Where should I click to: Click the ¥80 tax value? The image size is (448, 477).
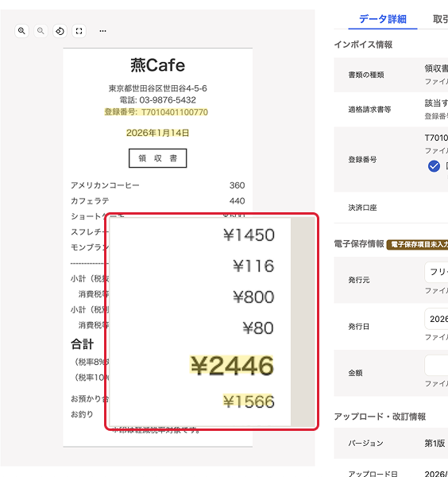pyautogui.click(x=258, y=328)
